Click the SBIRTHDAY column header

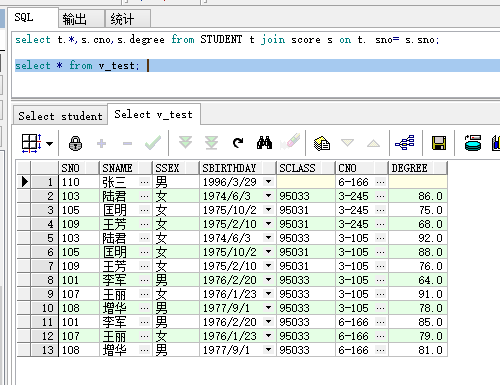(x=238, y=168)
